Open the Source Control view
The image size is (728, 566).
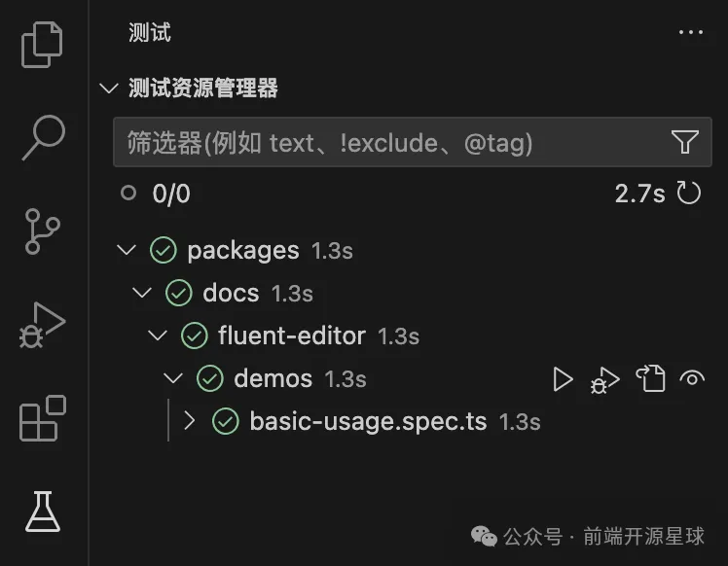[42, 231]
